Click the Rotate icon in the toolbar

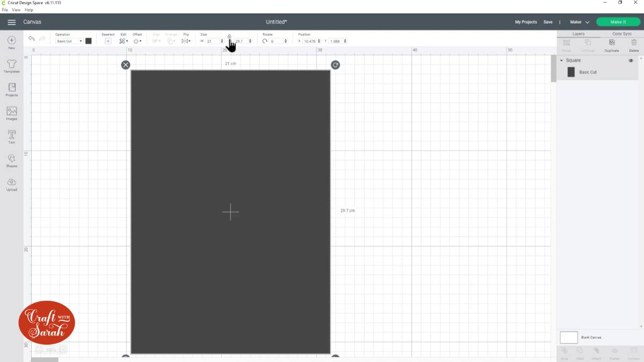[265, 41]
